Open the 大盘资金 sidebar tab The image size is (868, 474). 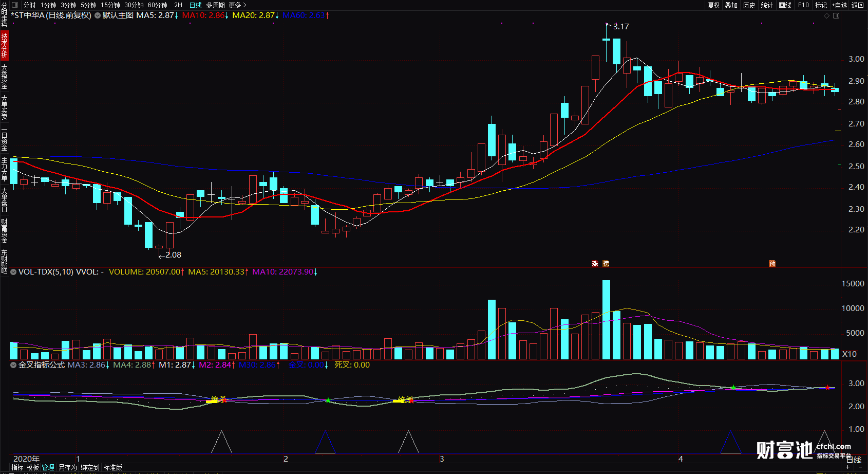click(4, 77)
